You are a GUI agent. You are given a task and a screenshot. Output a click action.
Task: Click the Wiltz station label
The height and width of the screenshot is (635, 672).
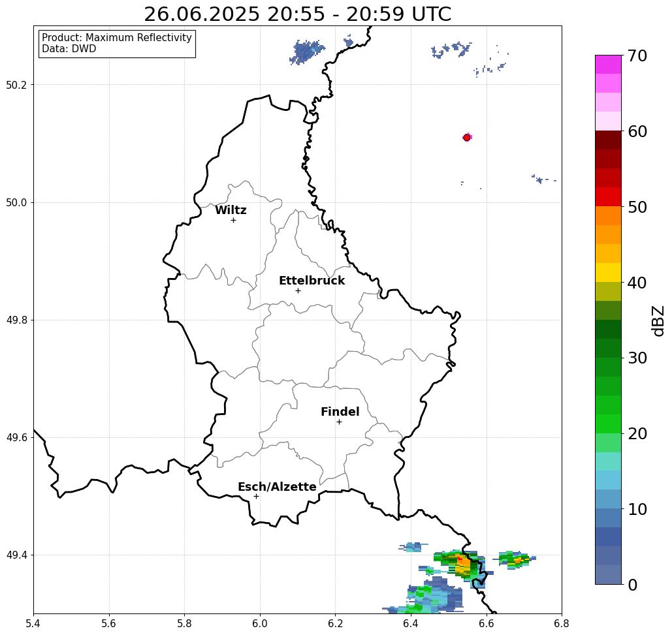tap(231, 210)
